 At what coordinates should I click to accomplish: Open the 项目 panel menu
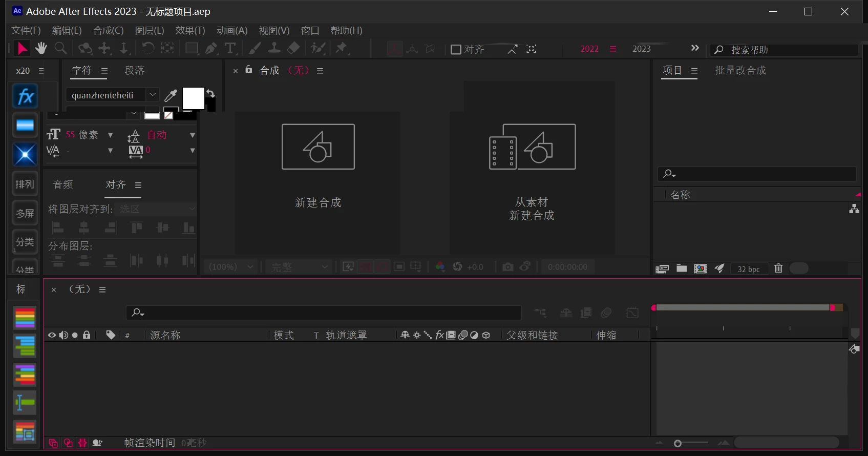694,71
